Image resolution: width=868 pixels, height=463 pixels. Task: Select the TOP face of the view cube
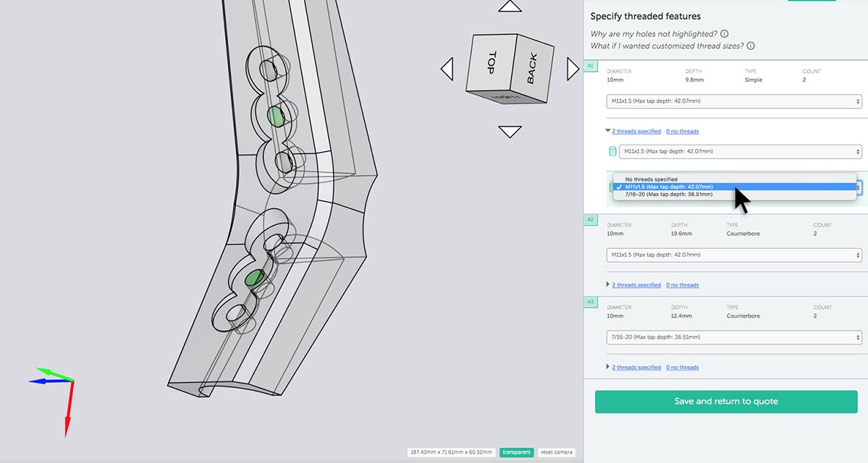coord(492,62)
